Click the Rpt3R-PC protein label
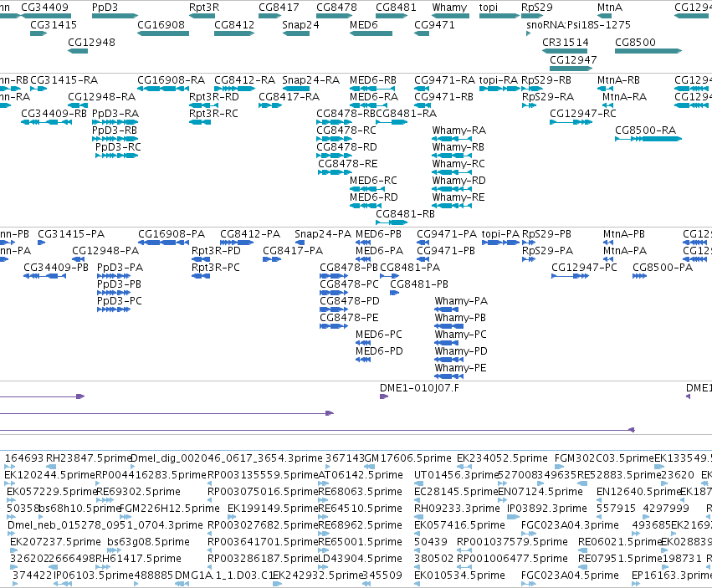The width and height of the screenshot is (712, 588). click(216, 268)
